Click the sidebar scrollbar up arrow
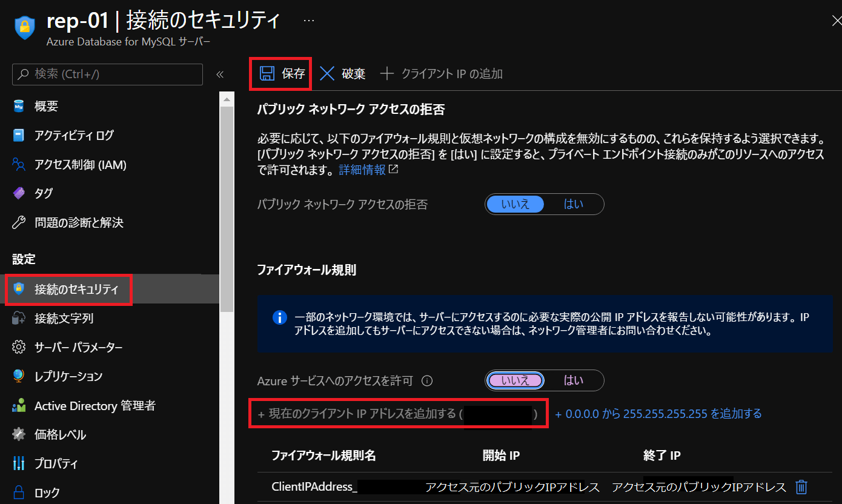 [227, 99]
